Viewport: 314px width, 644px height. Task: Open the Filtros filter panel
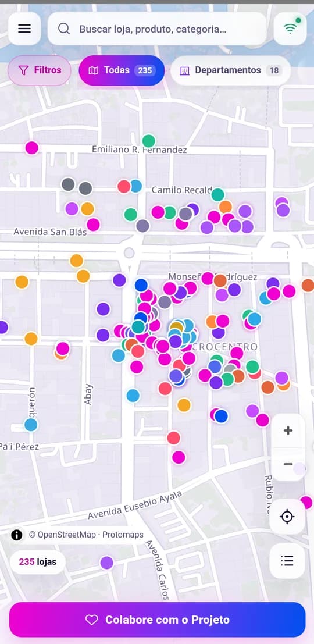pyautogui.click(x=40, y=70)
